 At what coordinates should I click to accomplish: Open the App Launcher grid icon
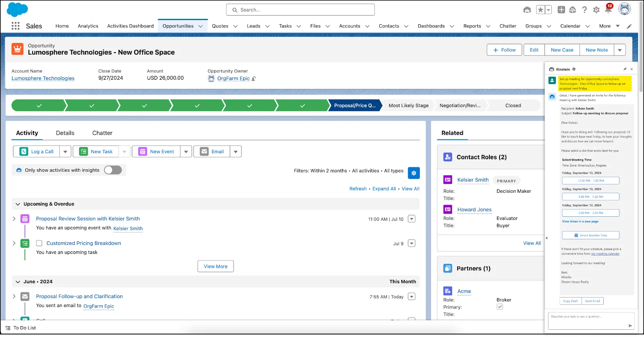15,26
